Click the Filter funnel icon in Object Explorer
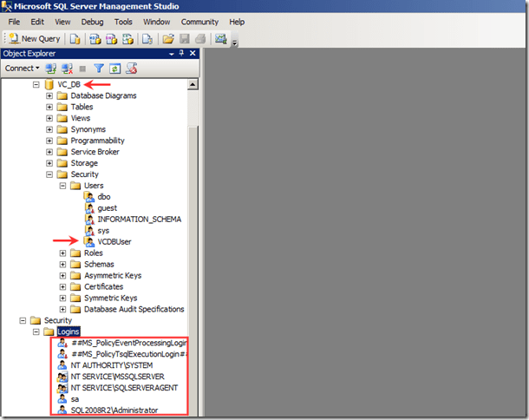Screen dimensions: 529x420 (x=99, y=68)
